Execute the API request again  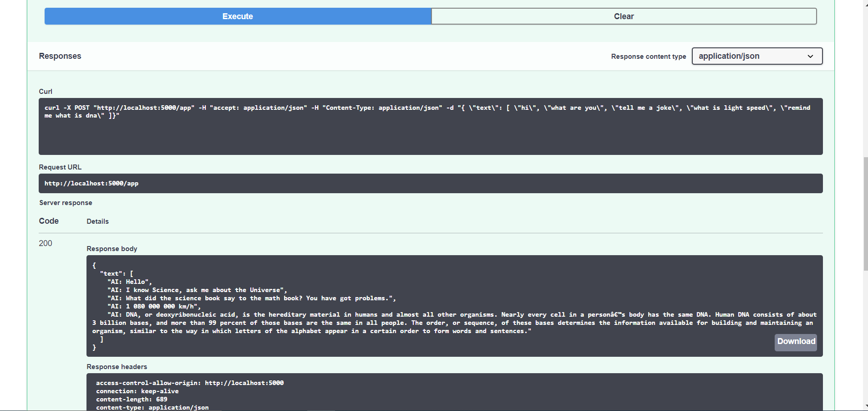pos(237,16)
